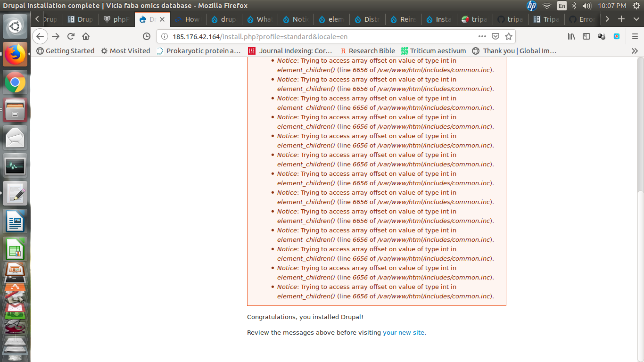Viewport: 644px width, 362px height.
Task: Visit your new site link
Action: (403, 332)
